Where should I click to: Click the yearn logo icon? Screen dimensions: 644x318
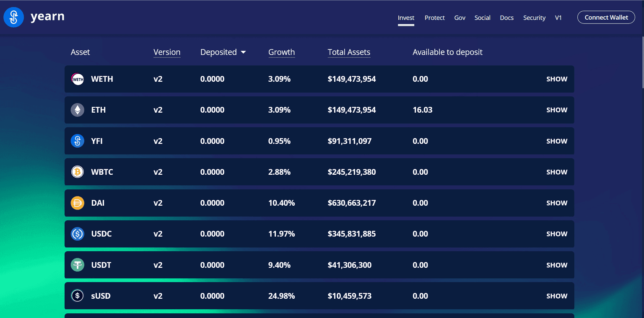pos(13,17)
